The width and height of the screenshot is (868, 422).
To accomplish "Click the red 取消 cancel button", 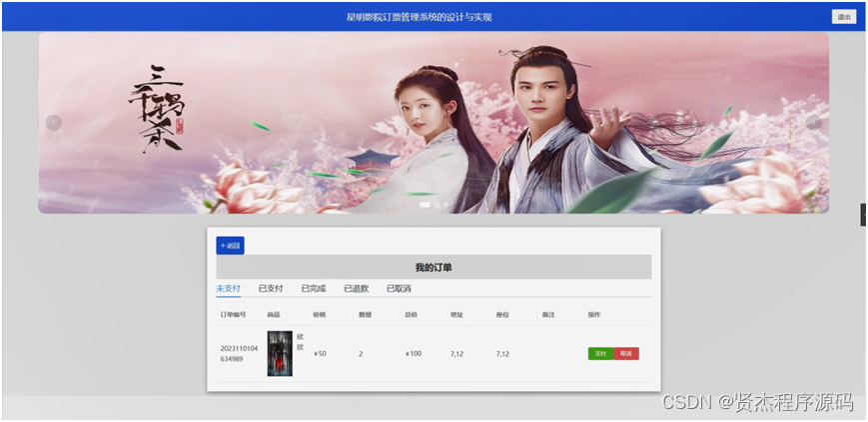I will click(x=626, y=354).
